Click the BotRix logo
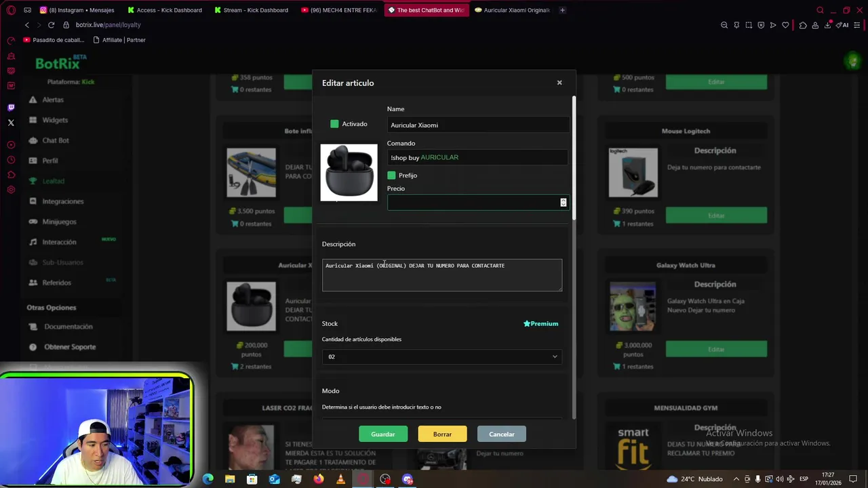Image resolution: width=868 pixels, height=488 pixels. [x=60, y=63]
